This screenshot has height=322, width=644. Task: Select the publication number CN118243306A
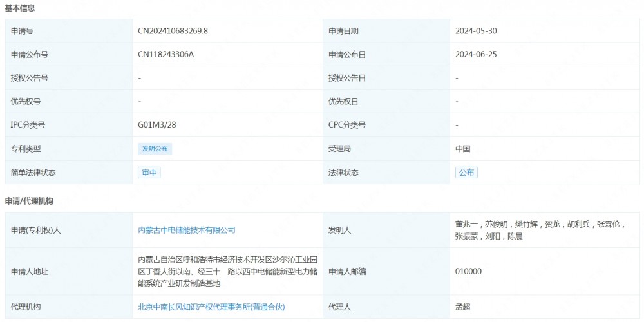pyautogui.click(x=166, y=54)
